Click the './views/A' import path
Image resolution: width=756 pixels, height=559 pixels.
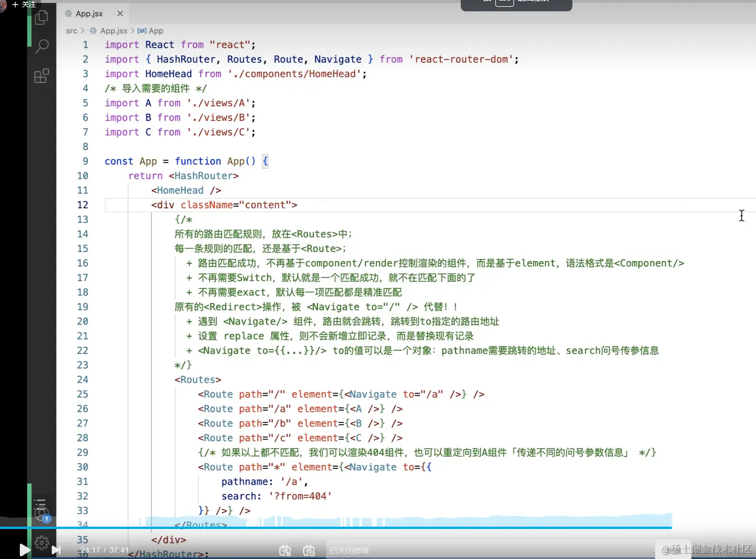[218, 103]
